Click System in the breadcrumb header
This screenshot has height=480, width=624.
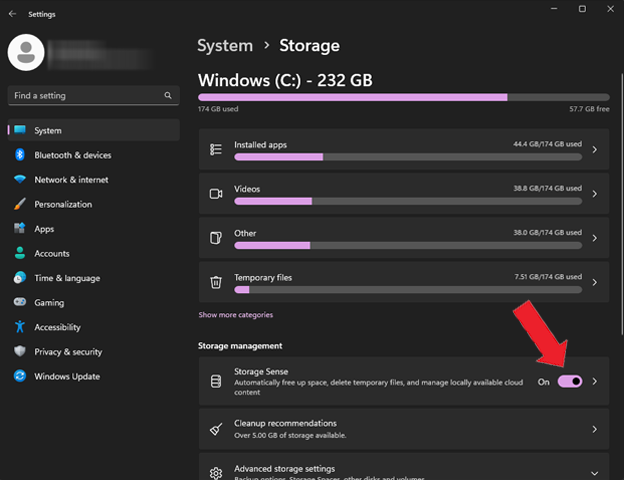[x=225, y=46]
